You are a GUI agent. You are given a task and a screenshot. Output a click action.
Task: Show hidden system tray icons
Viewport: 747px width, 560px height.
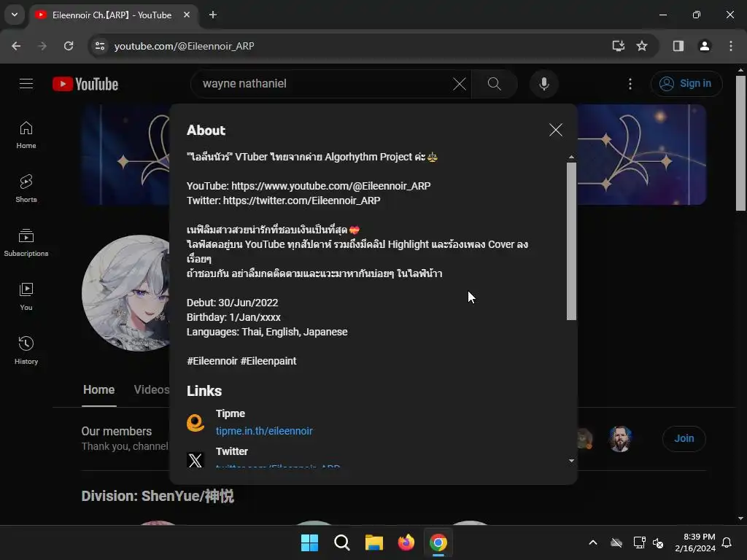[x=593, y=542]
